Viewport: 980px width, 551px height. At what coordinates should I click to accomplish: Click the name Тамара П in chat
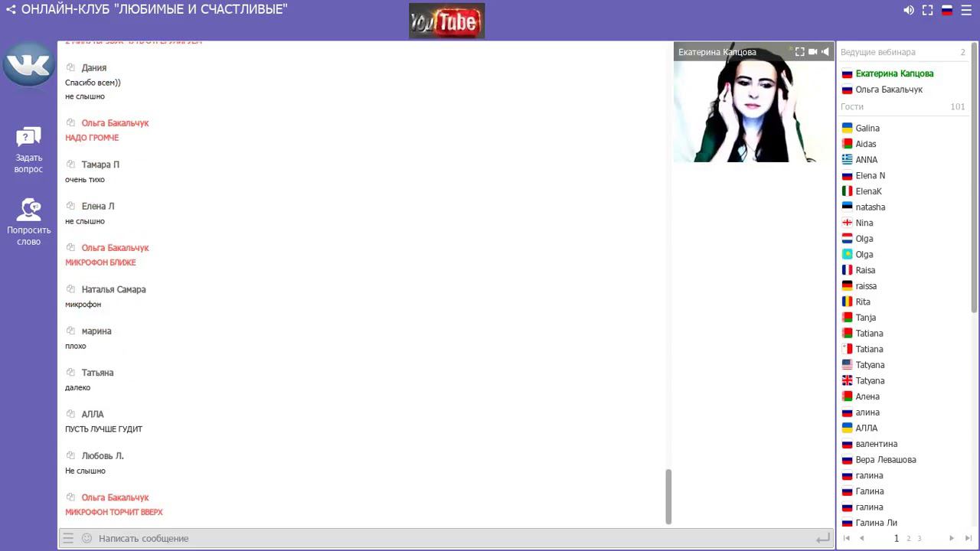pos(100,165)
